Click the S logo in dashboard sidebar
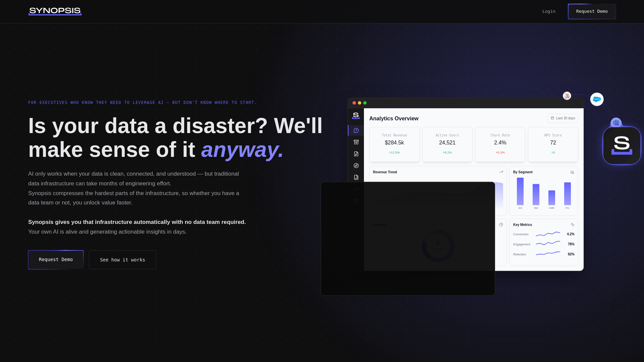Screen dimensions: 644x362 pos(356,116)
